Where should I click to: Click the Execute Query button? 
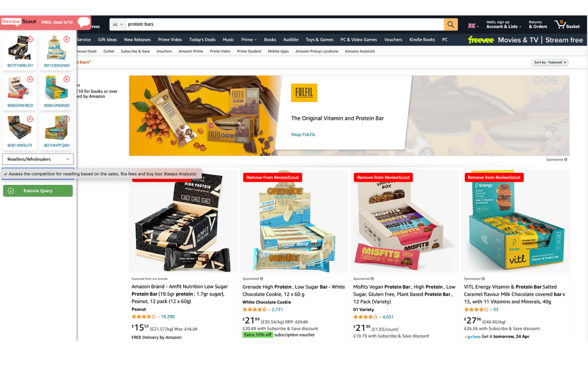[38, 191]
